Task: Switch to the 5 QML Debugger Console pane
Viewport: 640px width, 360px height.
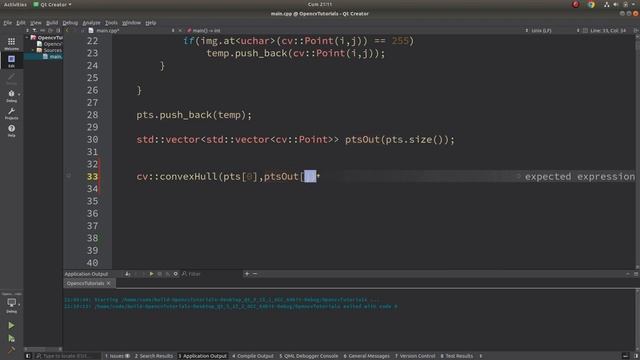Action: [x=309, y=356]
